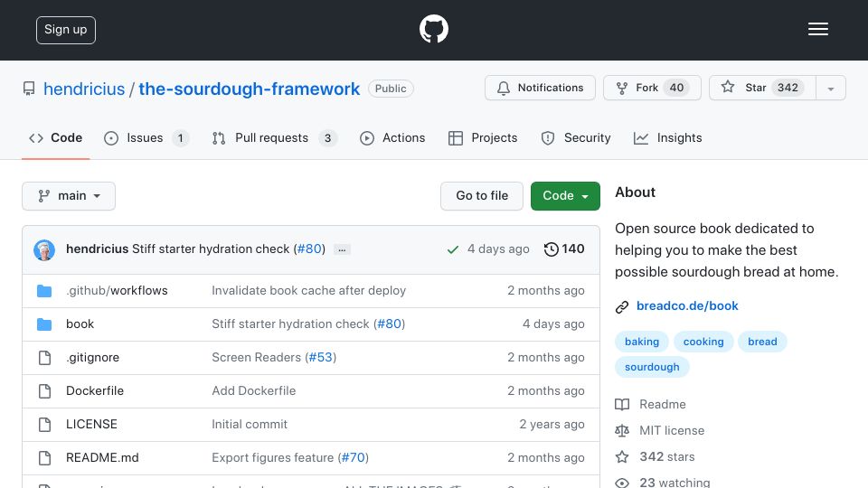Image resolution: width=868 pixels, height=488 pixels.
Task: Open the-sourdough-framework repository link
Action: coord(250,89)
